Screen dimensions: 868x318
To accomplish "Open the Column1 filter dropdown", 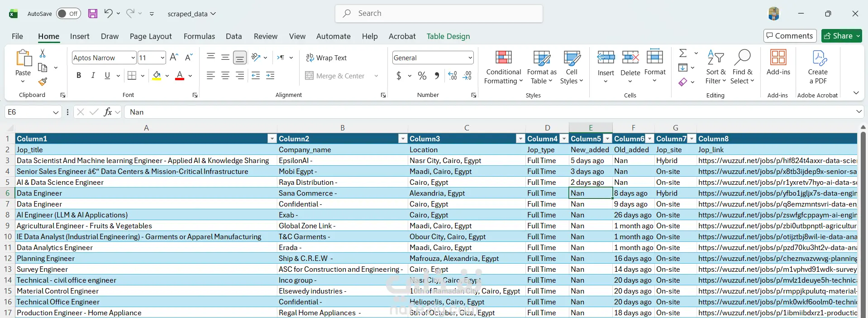I will point(272,139).
